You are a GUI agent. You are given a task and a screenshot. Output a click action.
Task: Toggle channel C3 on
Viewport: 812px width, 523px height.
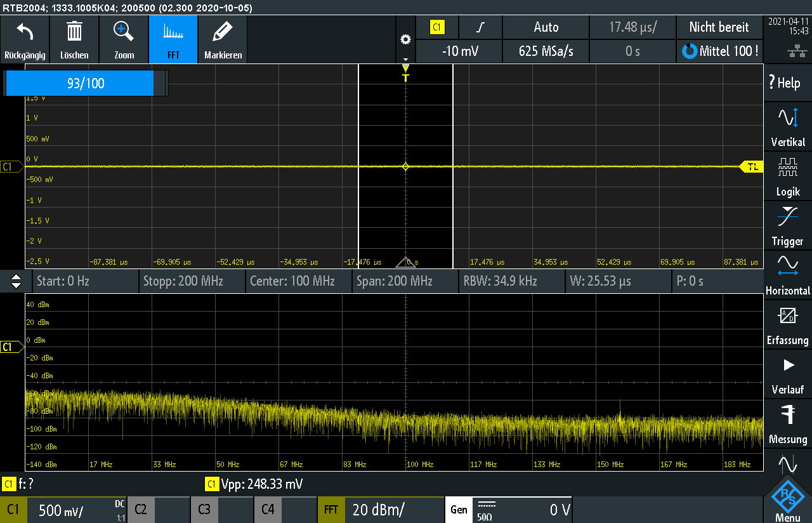pyautogui.click(x=222, y=510)
